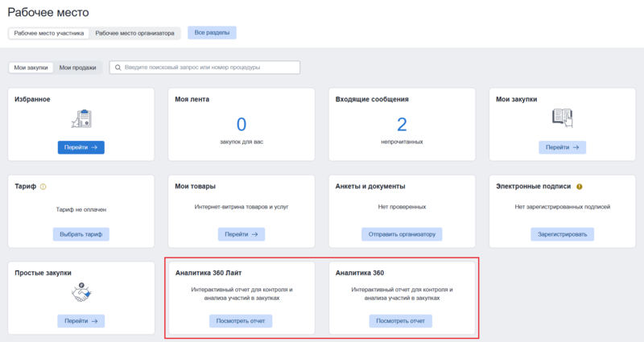Open the unread messages count 2
Viewport: 644px width, 342px height.
[x=402, y=124]
